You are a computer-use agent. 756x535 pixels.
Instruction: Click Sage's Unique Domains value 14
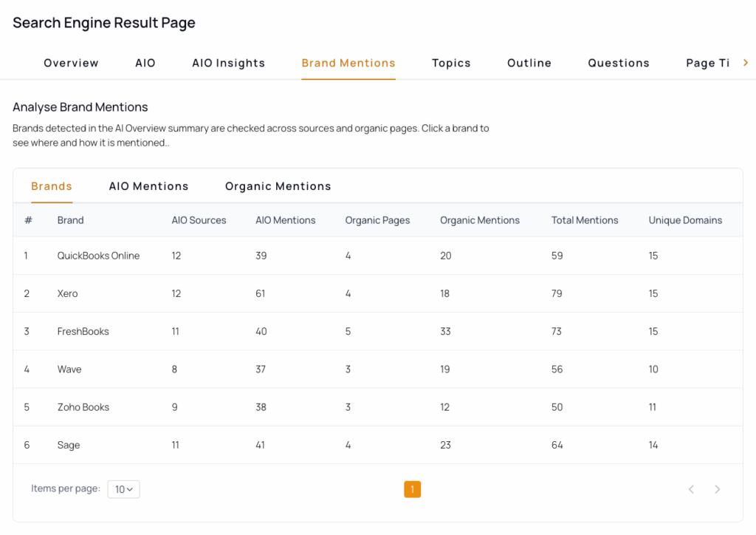(x=653, y=446)
